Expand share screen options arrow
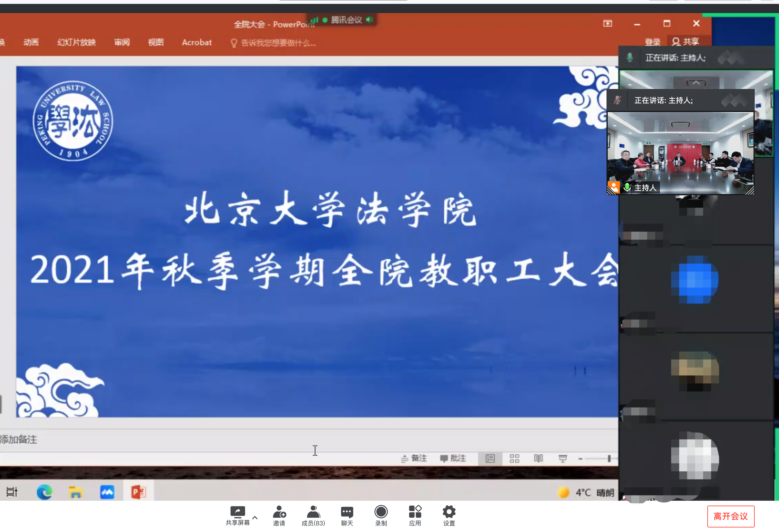Screen dimensions: 779x532 pyautogui.click(x=255, y=518)
